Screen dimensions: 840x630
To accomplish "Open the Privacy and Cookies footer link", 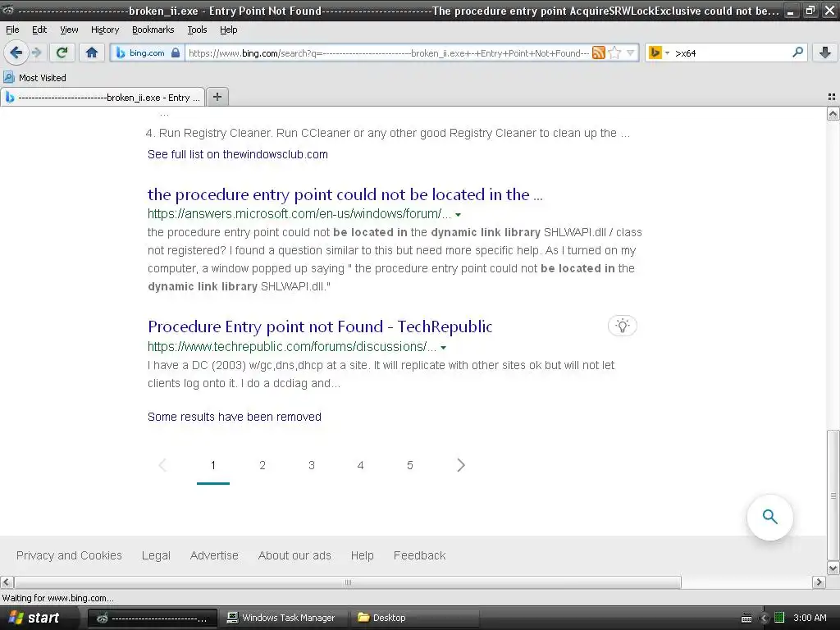I will coord(69,555).
